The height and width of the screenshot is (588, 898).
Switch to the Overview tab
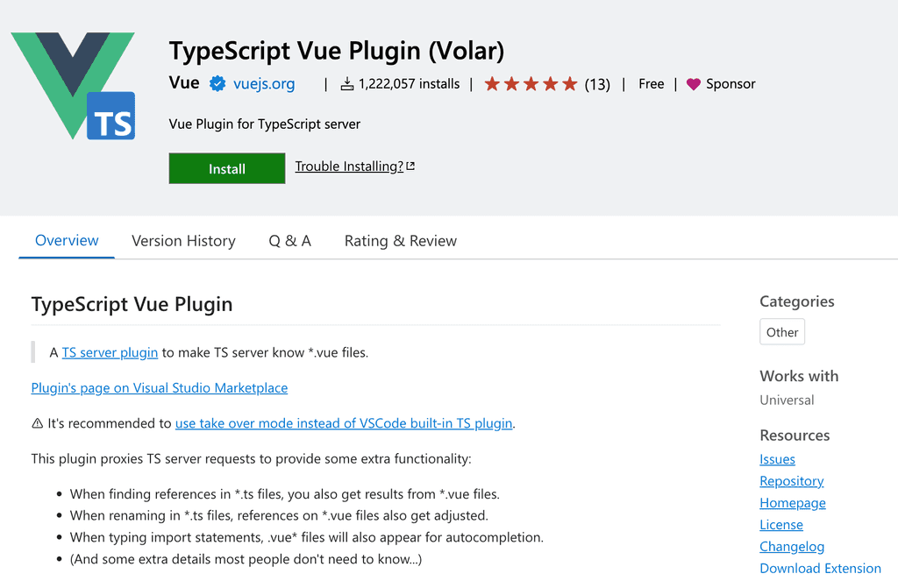tap(67, 241)
